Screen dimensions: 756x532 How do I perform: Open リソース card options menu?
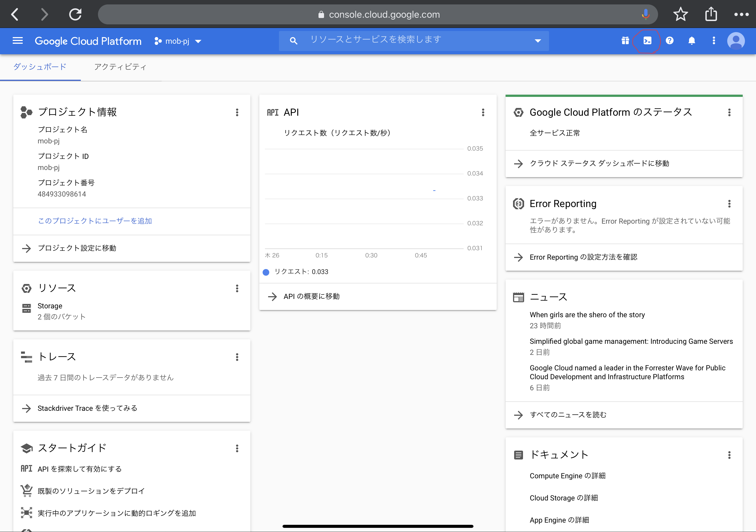pos(237,289)
